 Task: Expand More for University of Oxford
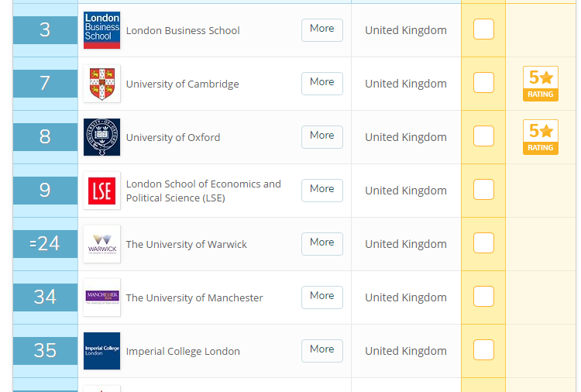pos(321,136)
